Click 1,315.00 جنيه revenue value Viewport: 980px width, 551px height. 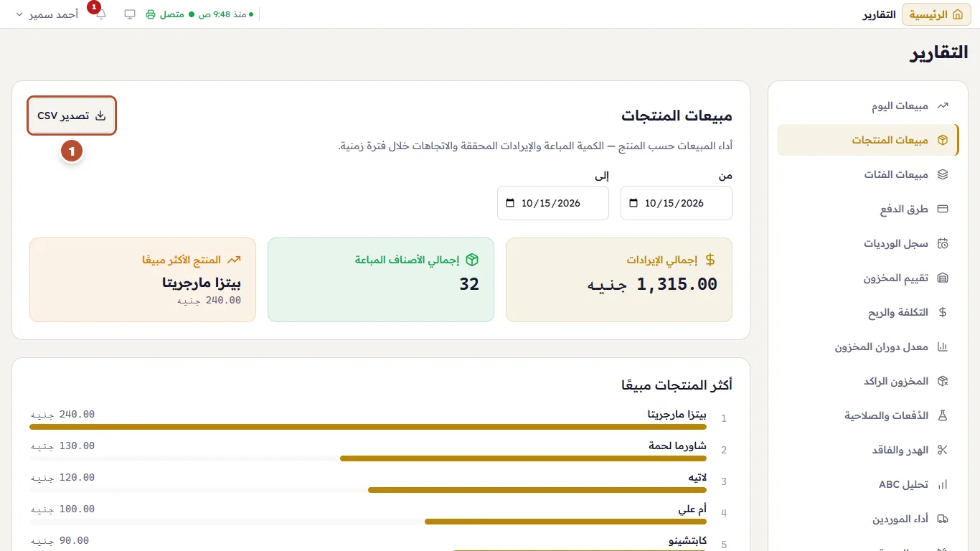(652, 285)
